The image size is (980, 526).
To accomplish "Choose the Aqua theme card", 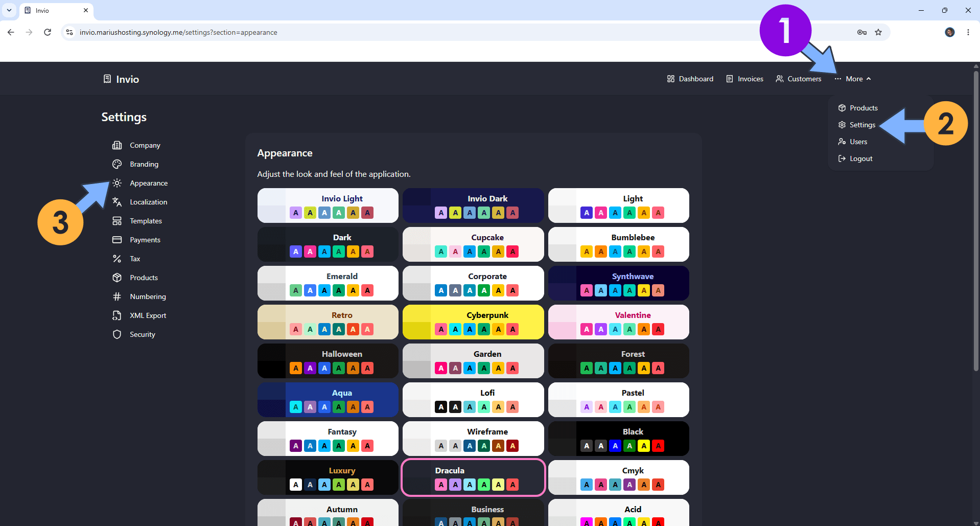I will [328, 400].
